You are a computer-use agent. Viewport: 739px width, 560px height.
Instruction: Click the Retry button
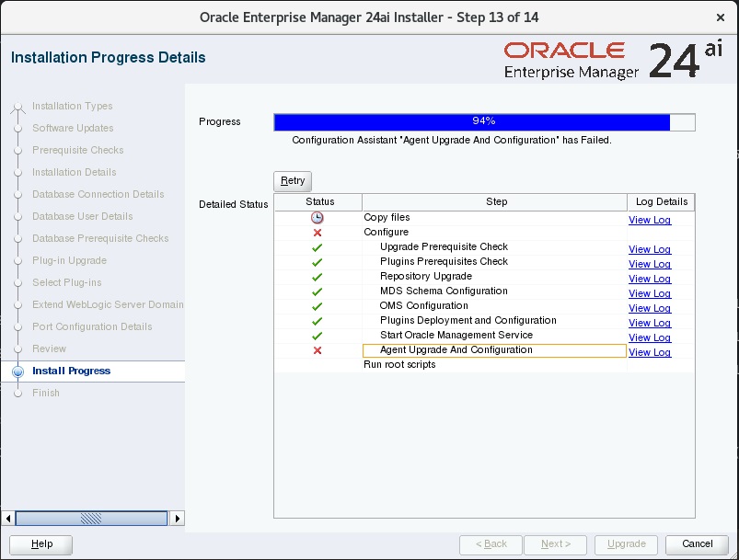pyautogui.click(x=293, y=181)
